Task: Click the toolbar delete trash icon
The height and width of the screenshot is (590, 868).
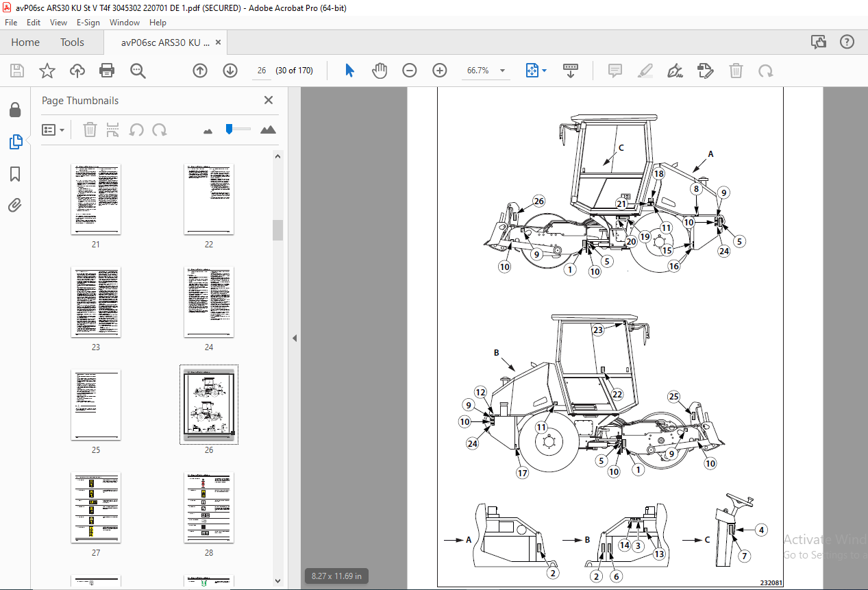Action: click(x=736, y=71)
